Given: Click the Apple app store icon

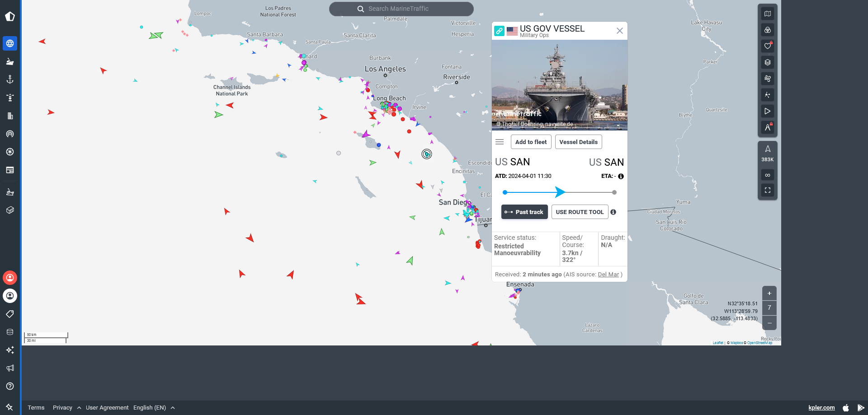Looking at the screenshot, I should pyautogui.click(x=846, y=407).
